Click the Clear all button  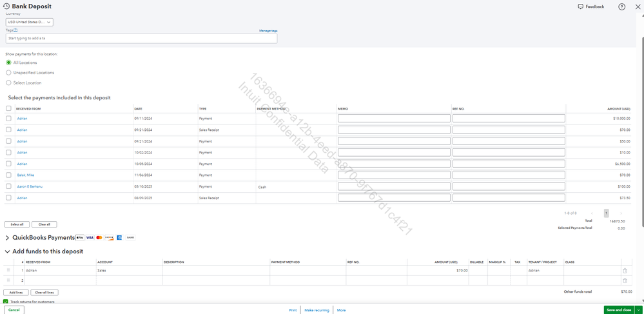(44, 224)
